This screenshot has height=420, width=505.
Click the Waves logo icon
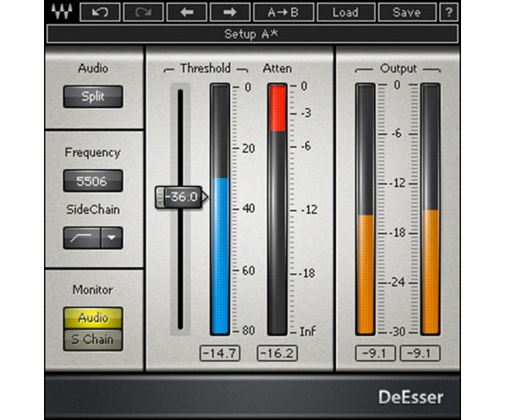[62, 12]
